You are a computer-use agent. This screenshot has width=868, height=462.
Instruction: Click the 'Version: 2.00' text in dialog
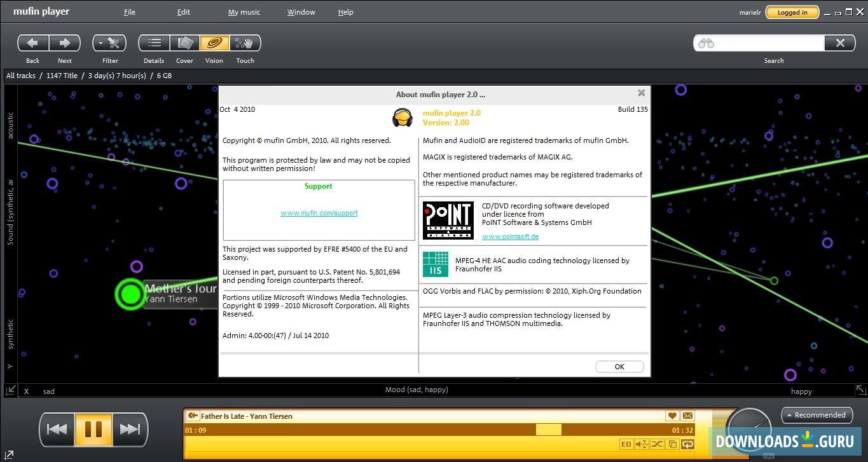point(446,123)
